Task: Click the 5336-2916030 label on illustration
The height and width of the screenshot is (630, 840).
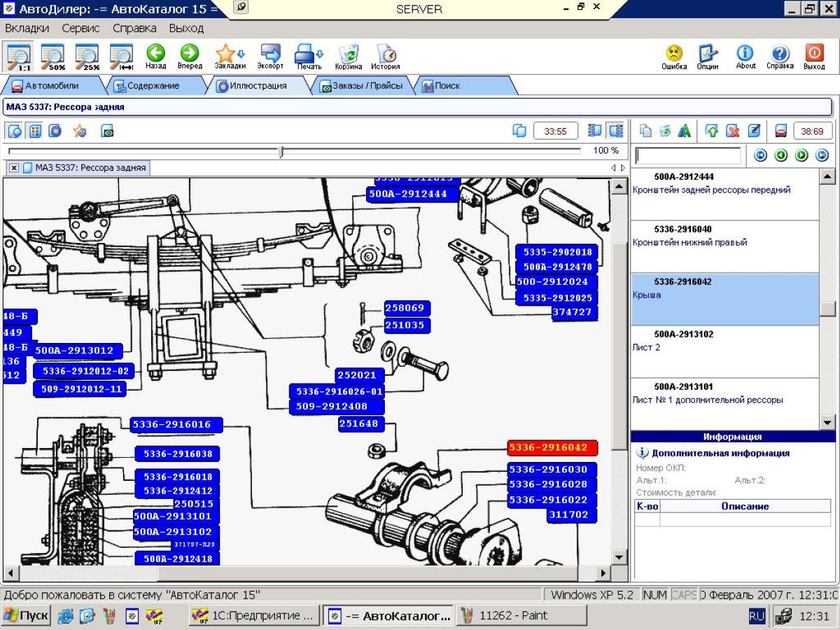Action: 552,470
